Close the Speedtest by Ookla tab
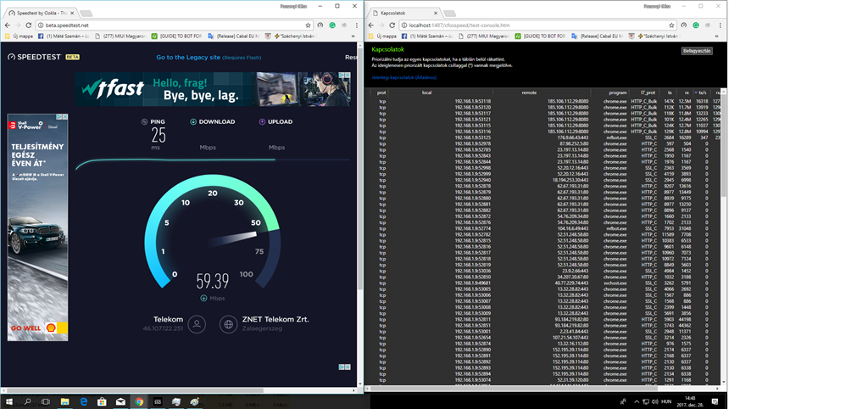The width and height of the screenshot is (868, 409). click(x=71, y=12)
